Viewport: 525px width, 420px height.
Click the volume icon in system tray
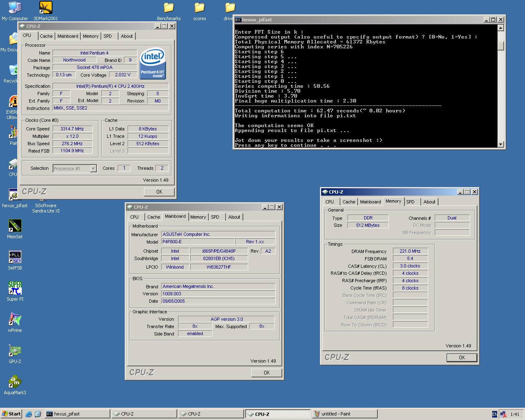(503, 414)
